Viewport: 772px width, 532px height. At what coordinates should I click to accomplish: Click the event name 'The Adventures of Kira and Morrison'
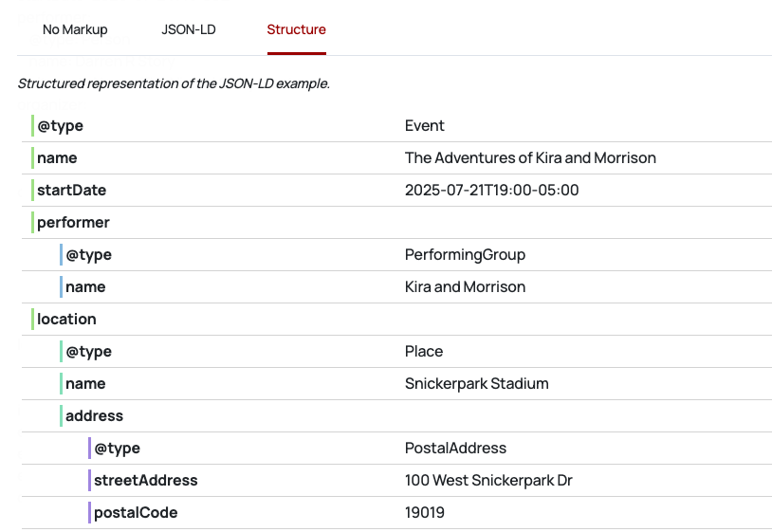tap(530, 158)
